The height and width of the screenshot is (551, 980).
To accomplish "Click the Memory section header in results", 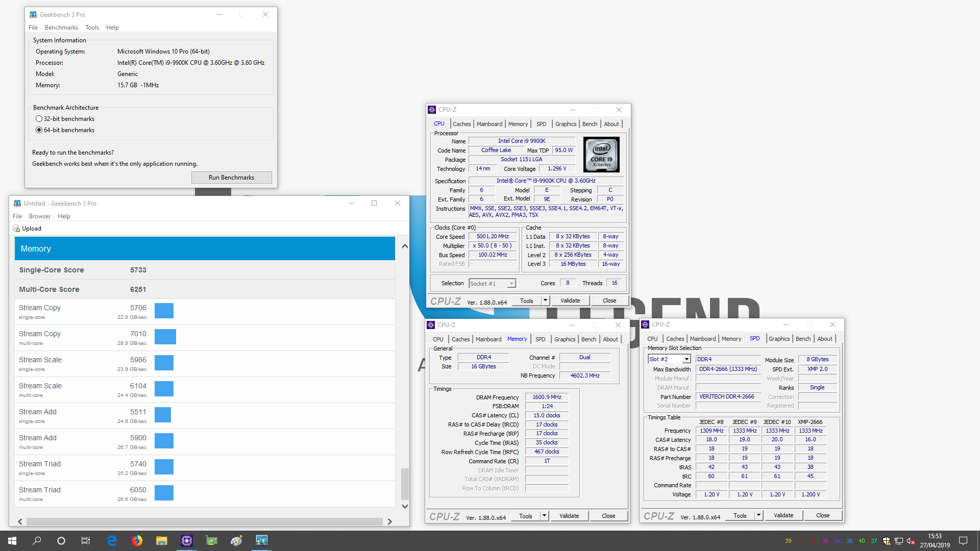I will [205, 248].
